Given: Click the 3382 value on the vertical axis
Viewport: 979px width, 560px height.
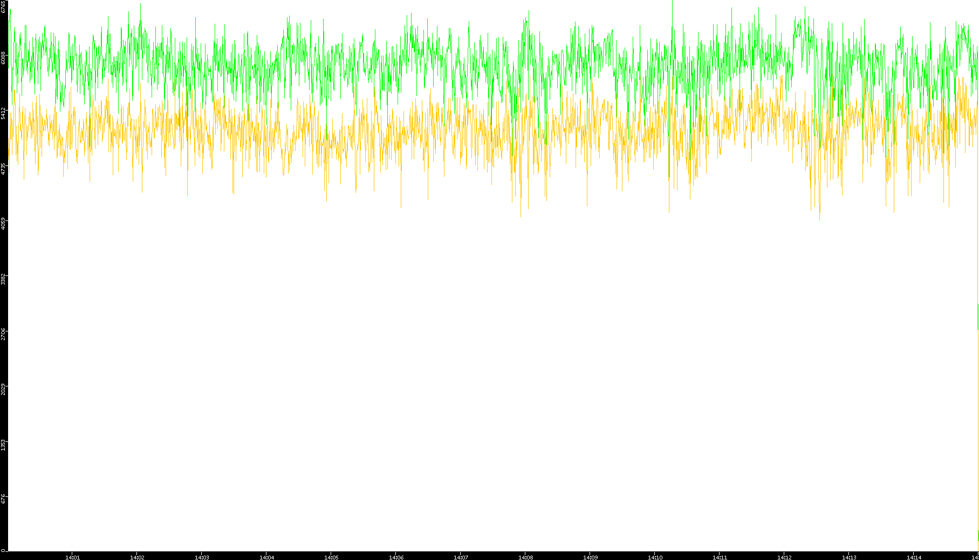Looking at the screenshot, I should 3,279.
